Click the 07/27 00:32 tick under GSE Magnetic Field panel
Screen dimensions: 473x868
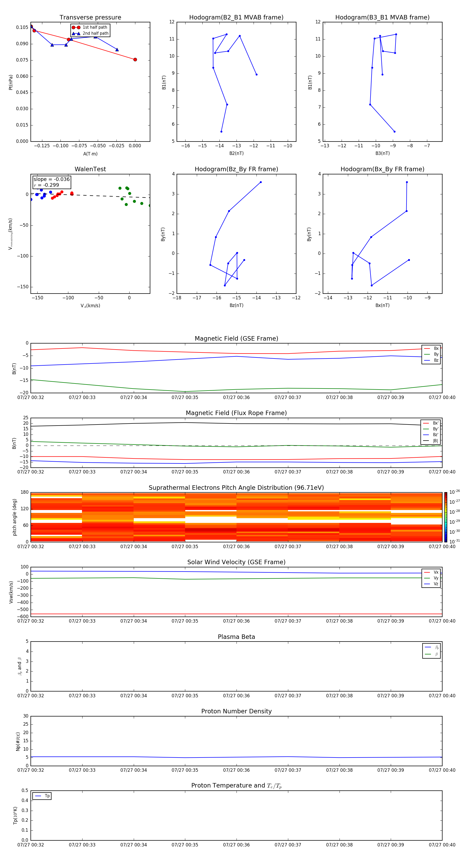pos(31,398)
